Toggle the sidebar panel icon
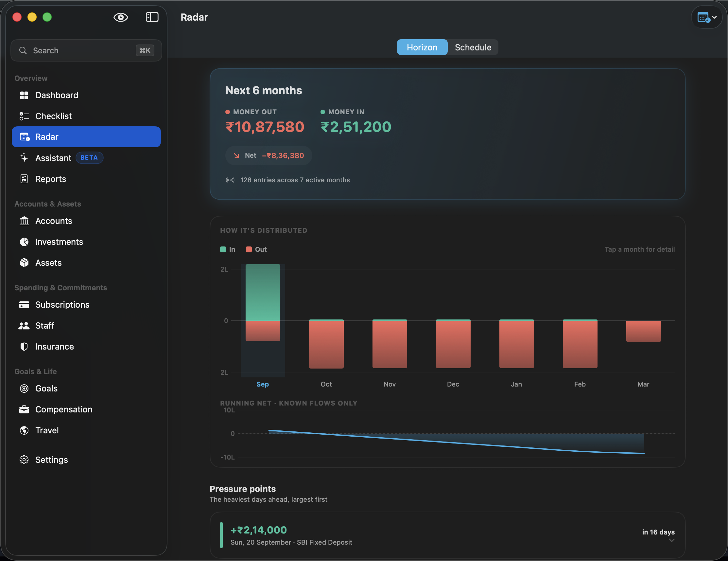Viewport: 728px width, 561px height. tap(152, 17)
